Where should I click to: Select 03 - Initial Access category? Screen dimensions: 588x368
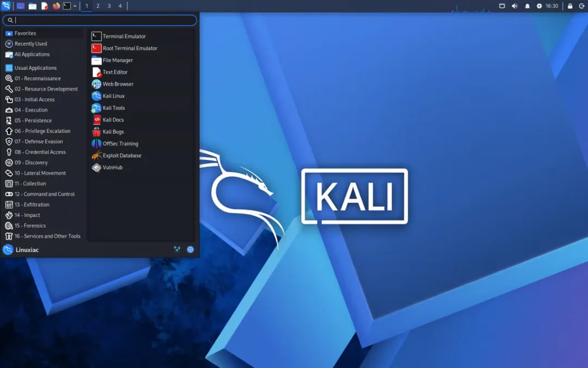click(44, 100)
